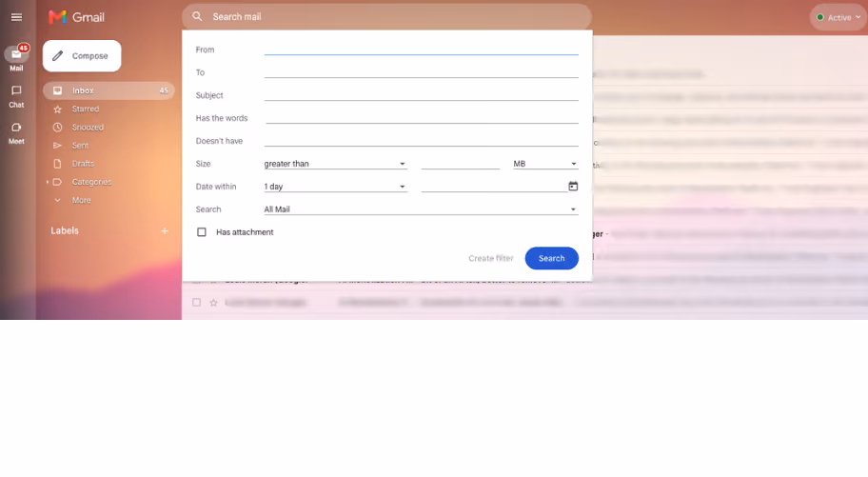868x477 pixels.
Task: Focus the Doesn't have field
Action: tap(422, 140)
